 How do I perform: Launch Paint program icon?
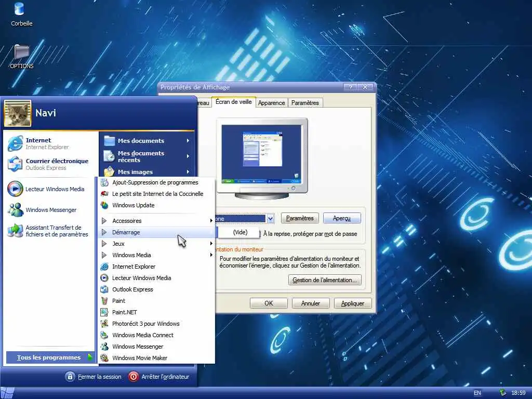[x=104, y=301]
